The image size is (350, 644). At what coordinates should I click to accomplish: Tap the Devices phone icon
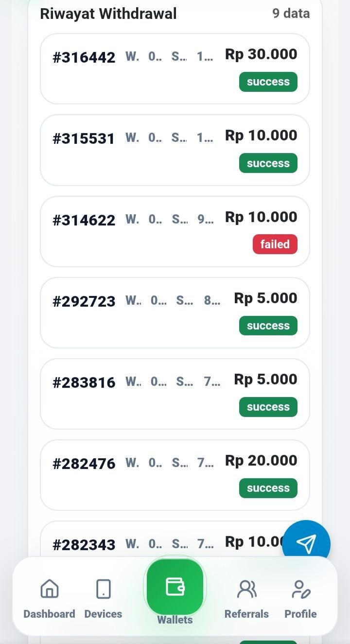(x=103, y=589)
